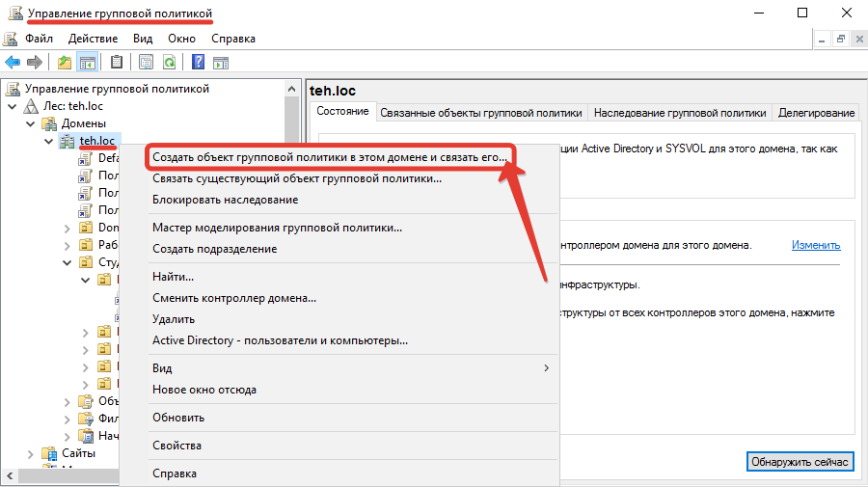Open Help via blue question mark icon
The image size is (868, 487).
pyautogui.click(x=198, y=63)
